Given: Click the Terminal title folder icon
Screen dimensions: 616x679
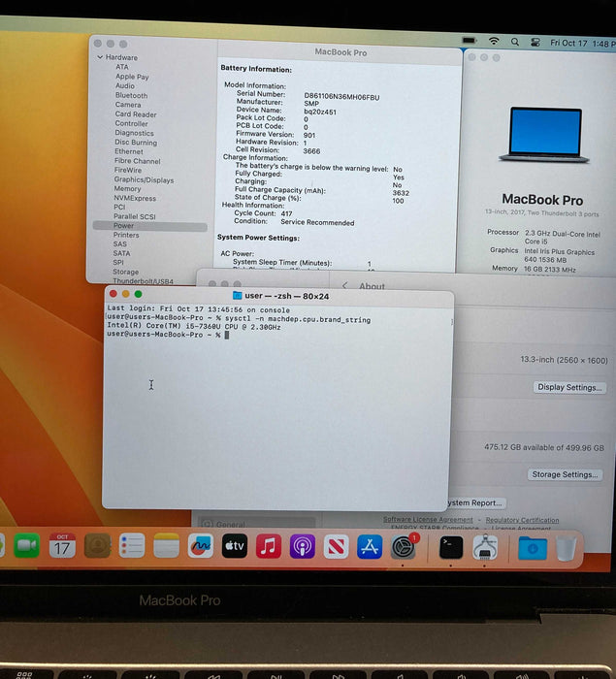Looking at the screenshot, I should [237, 295].
